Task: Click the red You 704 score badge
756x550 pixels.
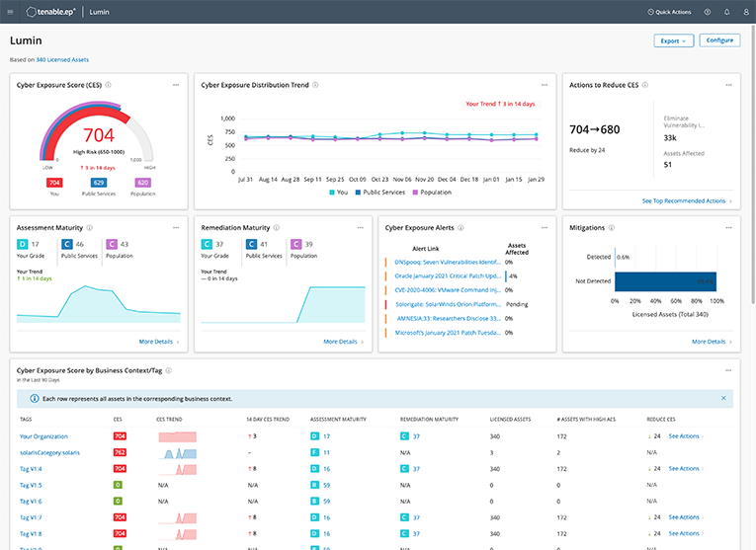Action: point(54,183)
